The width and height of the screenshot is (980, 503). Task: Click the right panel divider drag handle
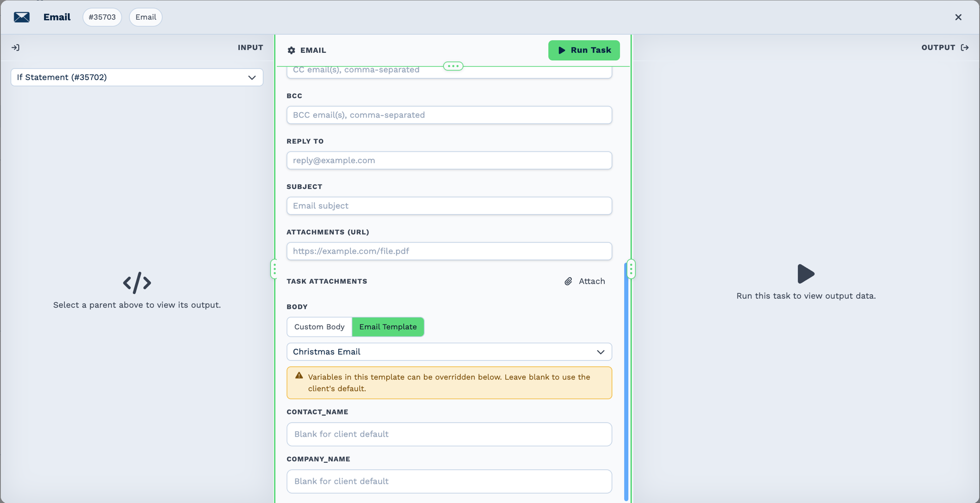tap(631, 269)
